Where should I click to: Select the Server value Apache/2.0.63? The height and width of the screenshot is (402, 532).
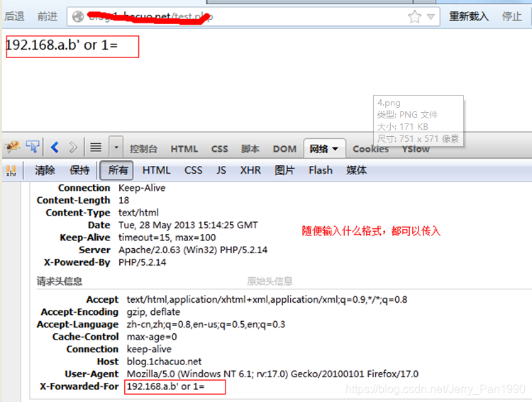(193, 250)
